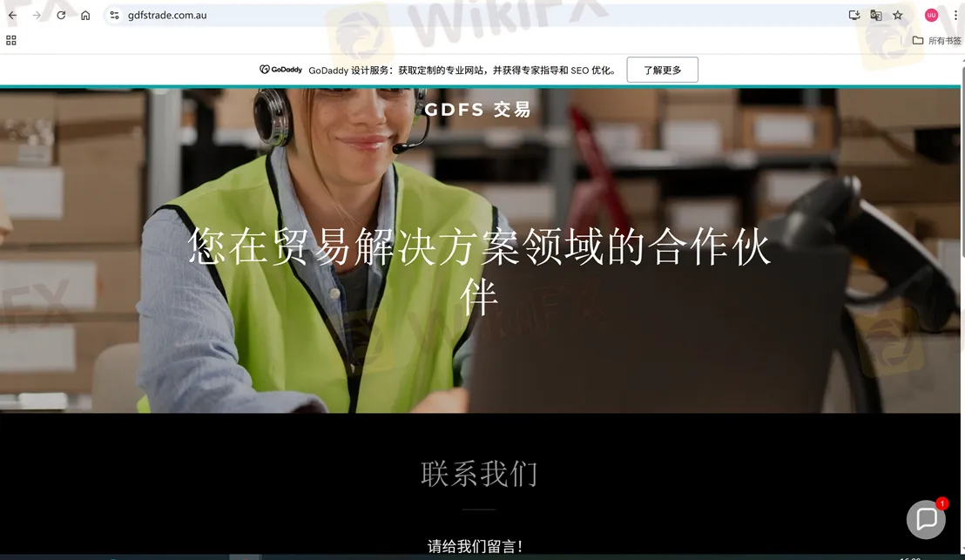This screenshot has height=560, width=965.
Task: Open browser three-dot menu
Action: coord(955,16)
